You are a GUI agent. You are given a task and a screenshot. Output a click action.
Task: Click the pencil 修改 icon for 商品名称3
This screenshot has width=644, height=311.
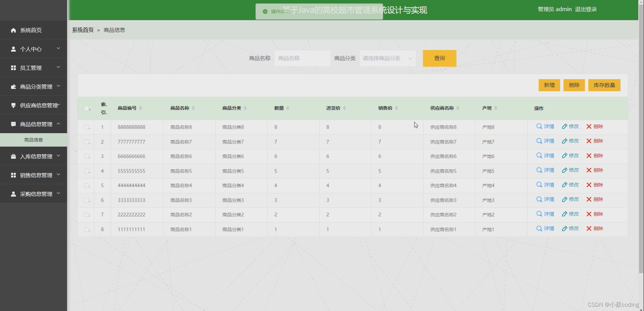click(564, 199)
